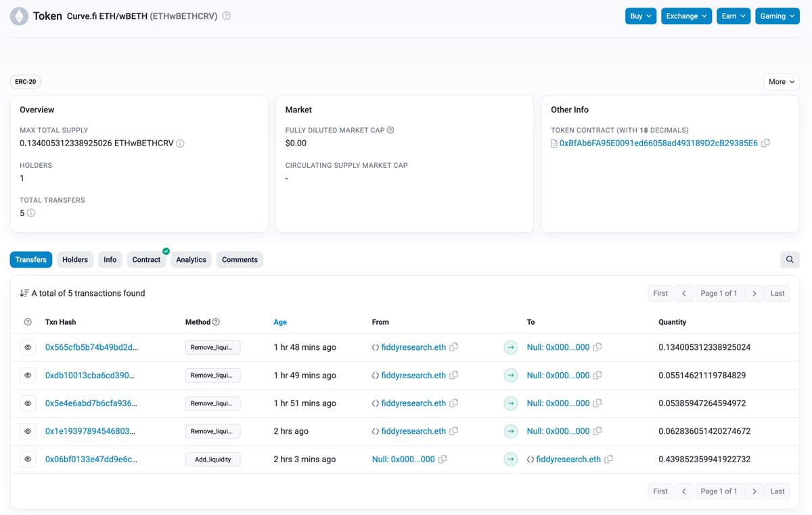
Task: Click help icon beside Fully Diluted Market Cap
Action: [x=390, y=130]
